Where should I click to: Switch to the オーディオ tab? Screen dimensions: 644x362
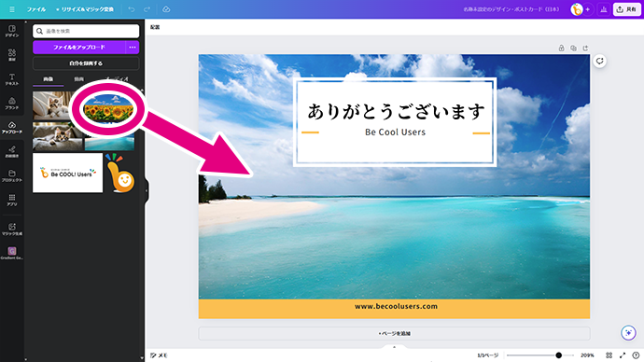(x=117, y=78)
